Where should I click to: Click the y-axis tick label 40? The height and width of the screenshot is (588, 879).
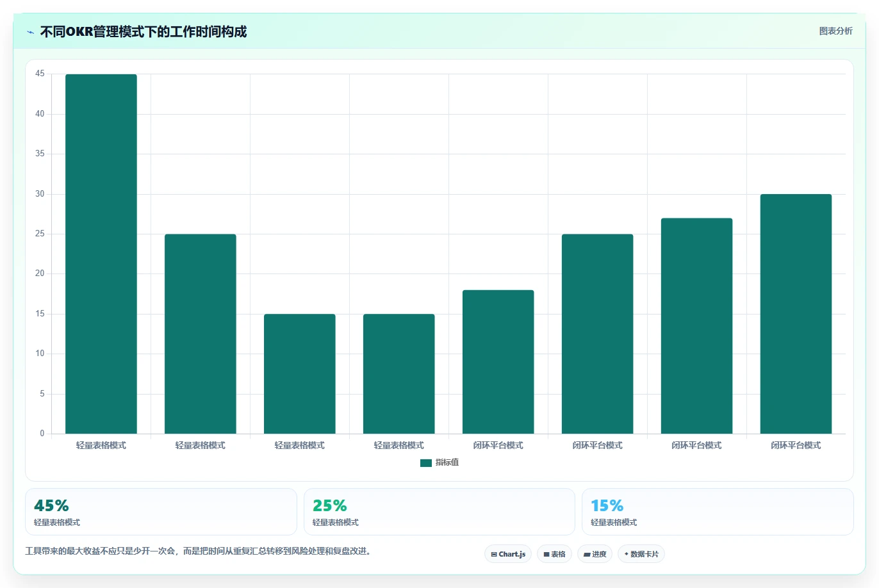[40, 114]
